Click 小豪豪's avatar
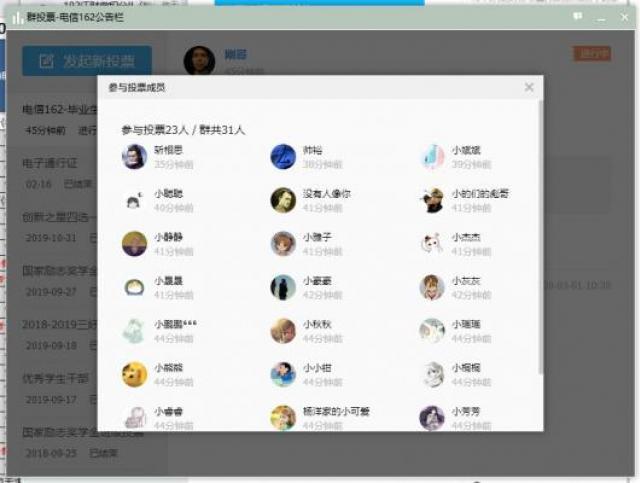Viewport: 640px width, 483px height. coord(283,288)
